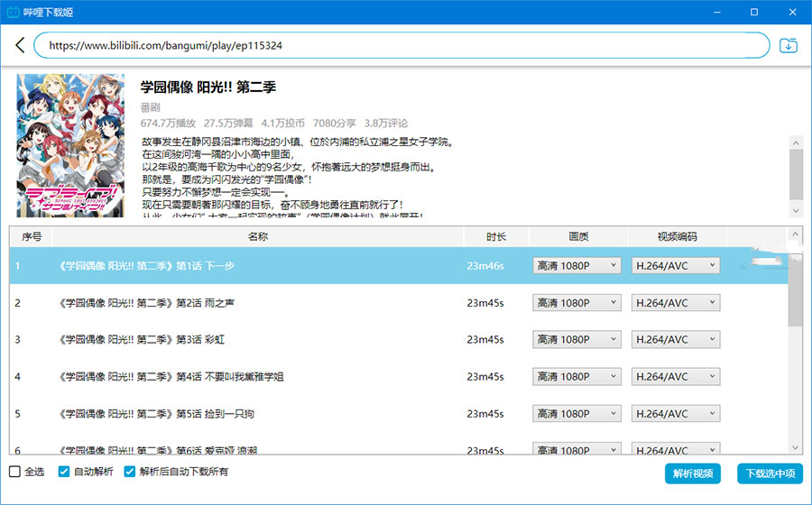Minimize the application window

point(715,12)
